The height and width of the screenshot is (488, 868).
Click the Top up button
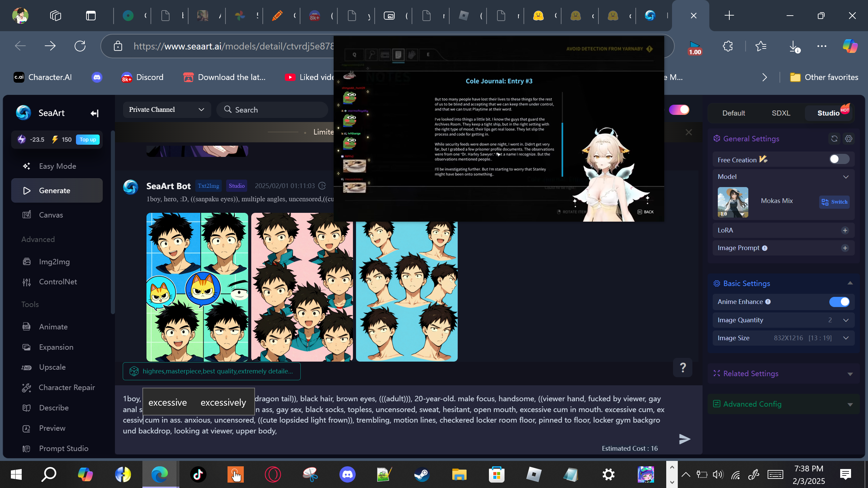click(x=87, y=140)
